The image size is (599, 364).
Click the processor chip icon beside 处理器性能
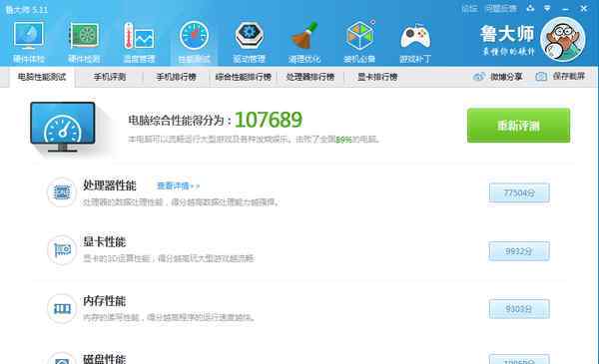click(62, 192)
